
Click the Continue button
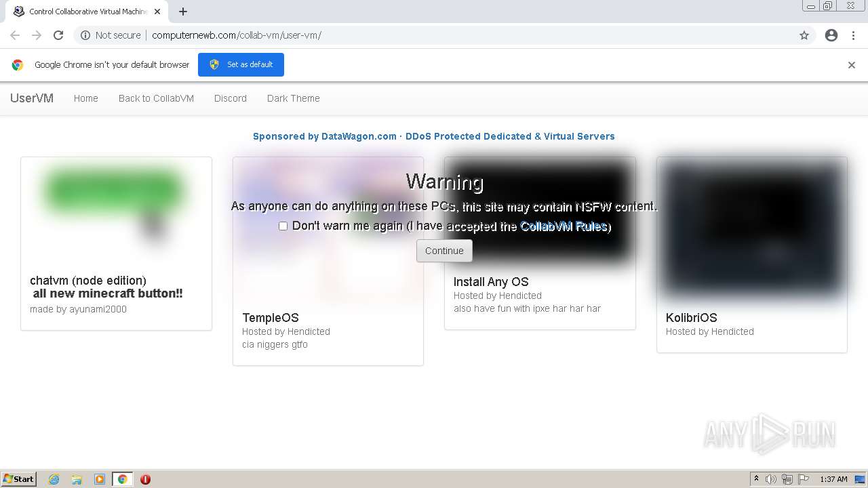tap(444, 251)
